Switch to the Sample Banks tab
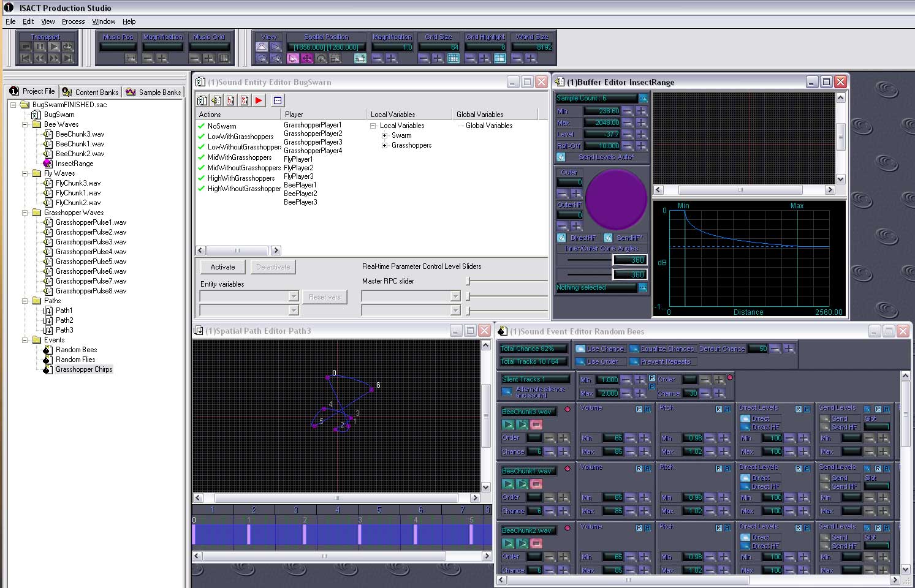 pos(154,92)
